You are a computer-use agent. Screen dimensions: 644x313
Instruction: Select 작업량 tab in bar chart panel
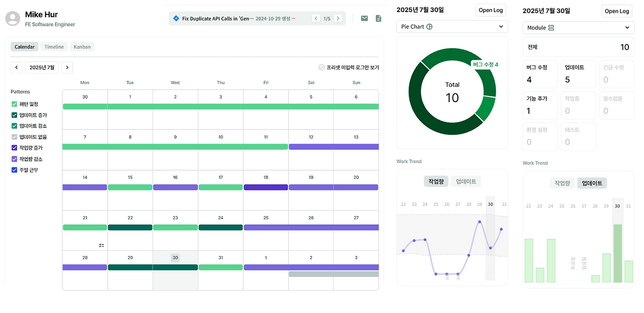point(562,183)
